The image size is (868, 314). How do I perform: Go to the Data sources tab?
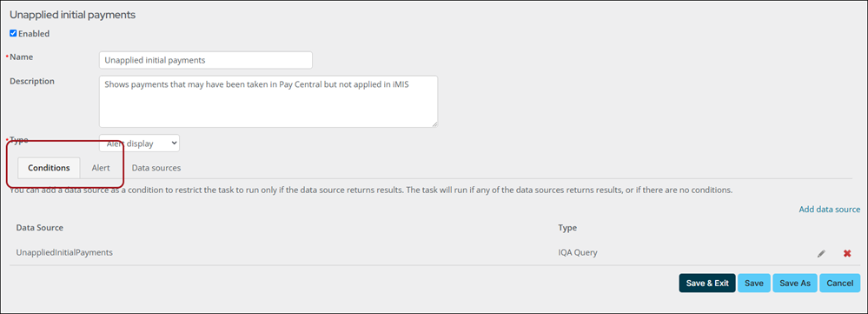click(x=156, y=168)
